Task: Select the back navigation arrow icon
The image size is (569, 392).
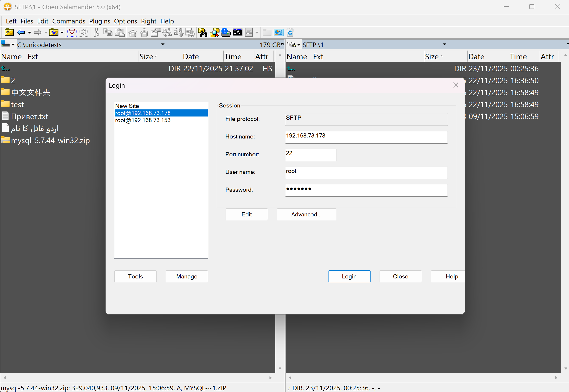Action: [x=21, y=32]
